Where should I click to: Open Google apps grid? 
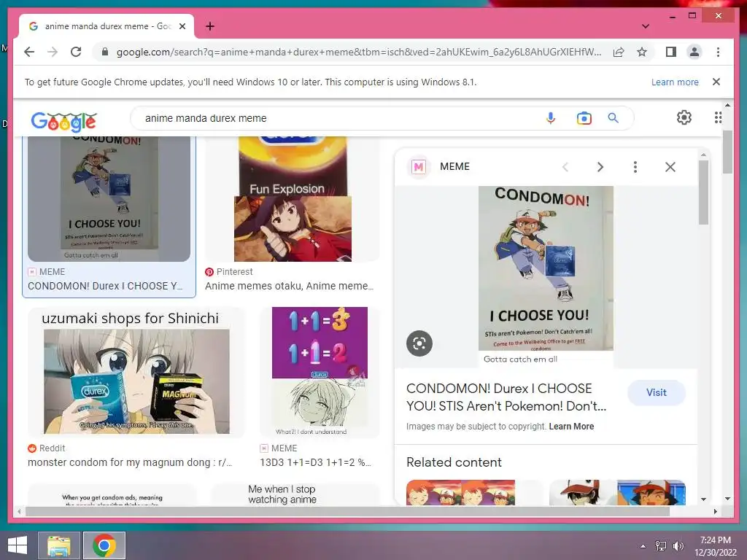[718, 117]
